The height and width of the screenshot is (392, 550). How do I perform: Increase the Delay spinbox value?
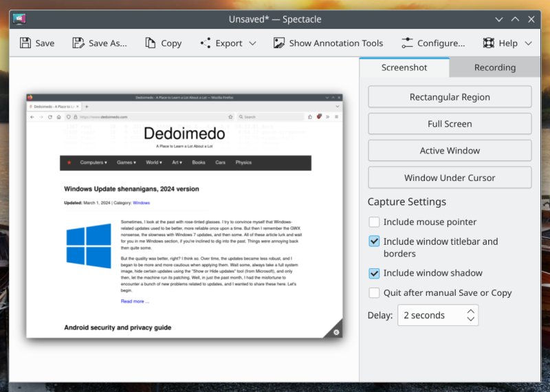(x=470, y=311)
